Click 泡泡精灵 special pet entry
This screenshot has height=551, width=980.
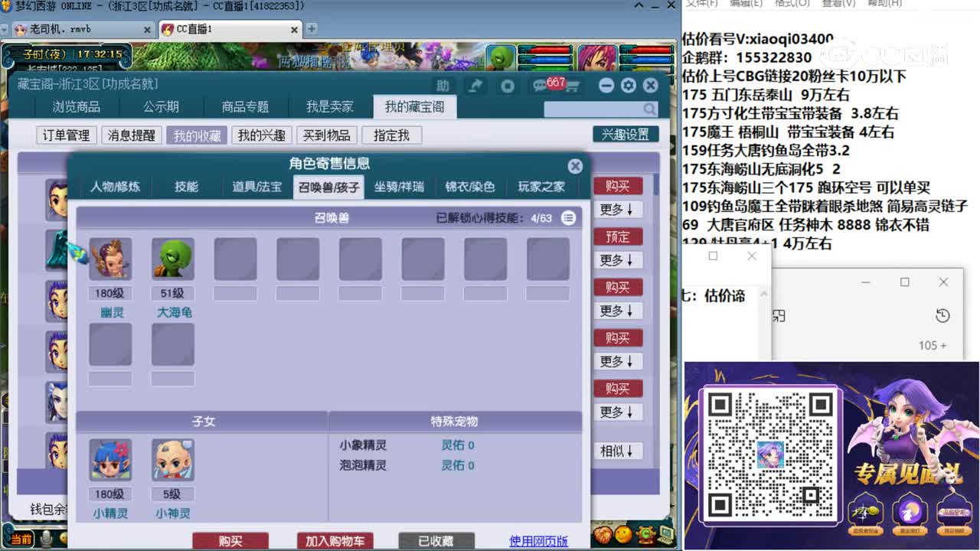[364, 465]
